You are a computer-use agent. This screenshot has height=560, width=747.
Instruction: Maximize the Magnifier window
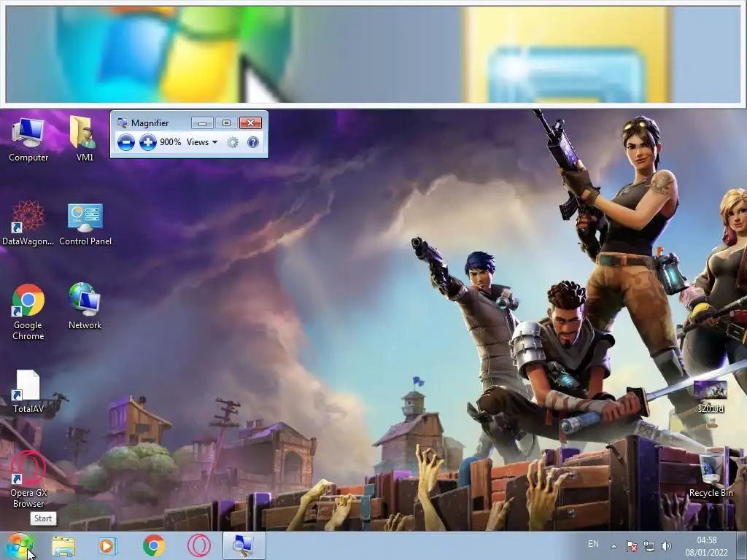tap(226, 123)
